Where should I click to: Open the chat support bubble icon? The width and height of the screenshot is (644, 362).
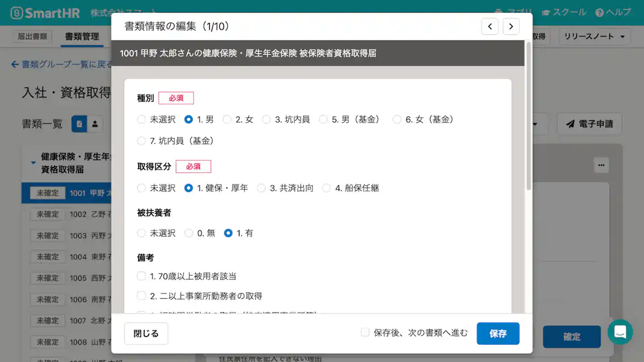(x=620, y=332)
